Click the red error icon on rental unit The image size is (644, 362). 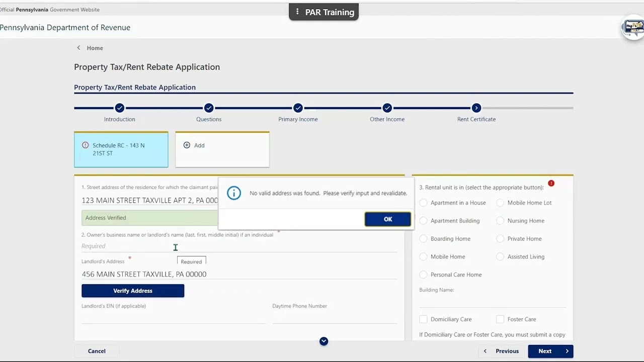551,184
